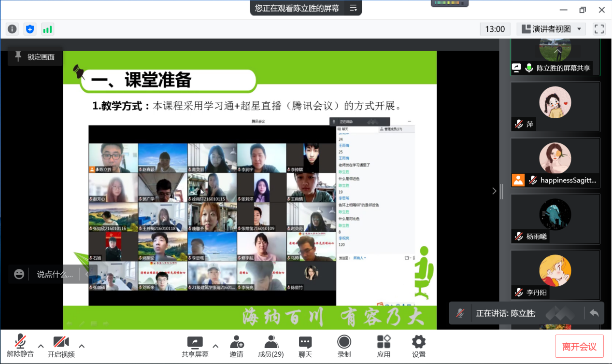The width and height of the screenshot is (612, 364).
Task: Open the Chat (聊天) panel
Action: click(305, 346)
